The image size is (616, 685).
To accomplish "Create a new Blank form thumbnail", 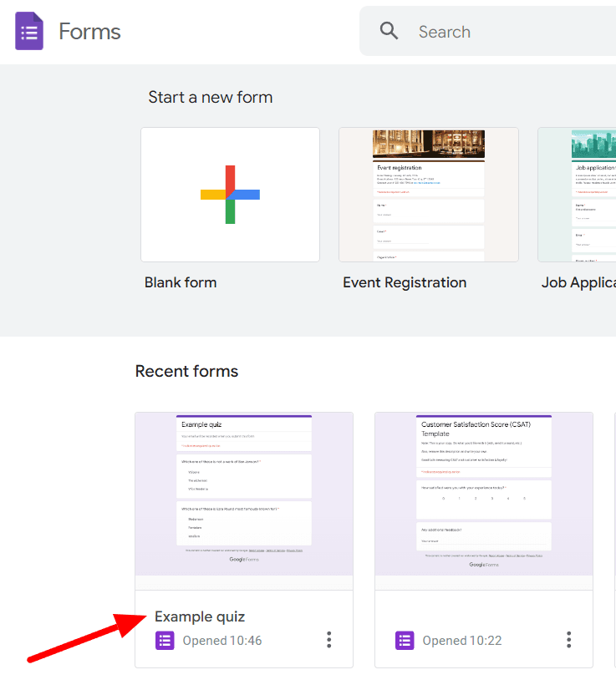I will pos(230,195).
